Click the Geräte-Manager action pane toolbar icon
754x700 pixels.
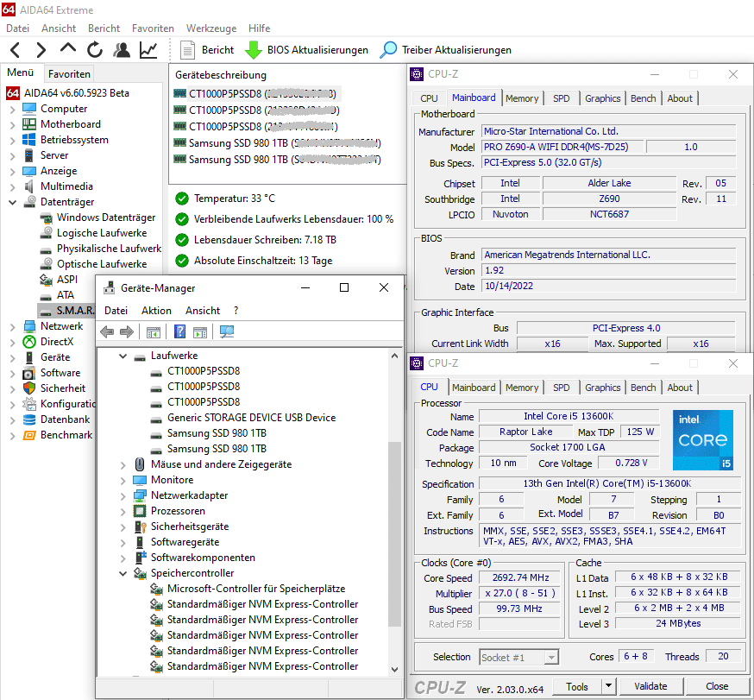pos(199,332)
